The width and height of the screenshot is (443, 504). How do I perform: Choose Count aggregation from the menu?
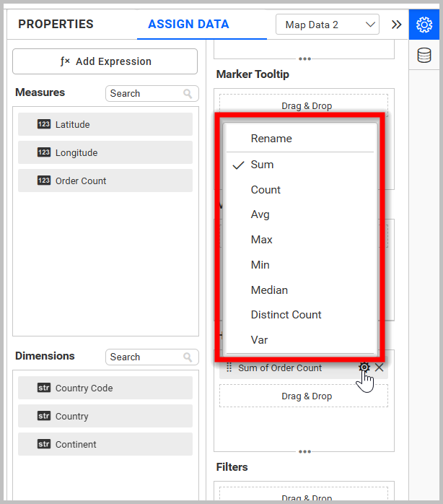point(266,190)
